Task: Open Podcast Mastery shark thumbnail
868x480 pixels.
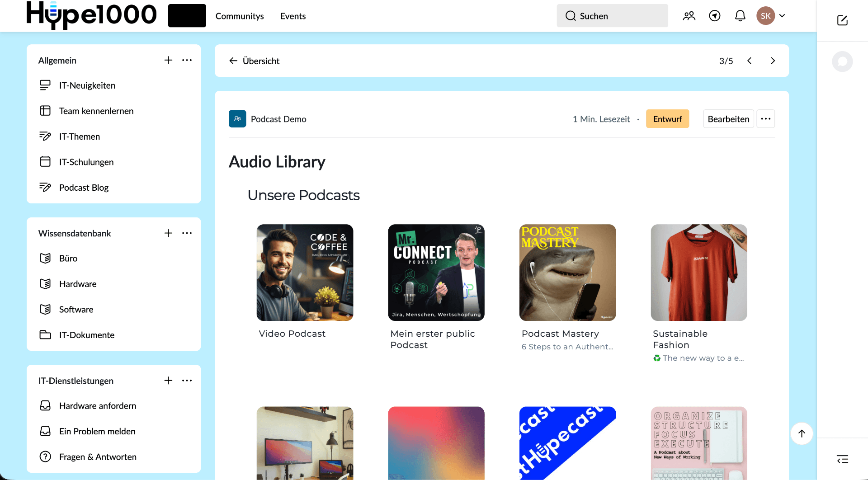Action: point(567,273)
